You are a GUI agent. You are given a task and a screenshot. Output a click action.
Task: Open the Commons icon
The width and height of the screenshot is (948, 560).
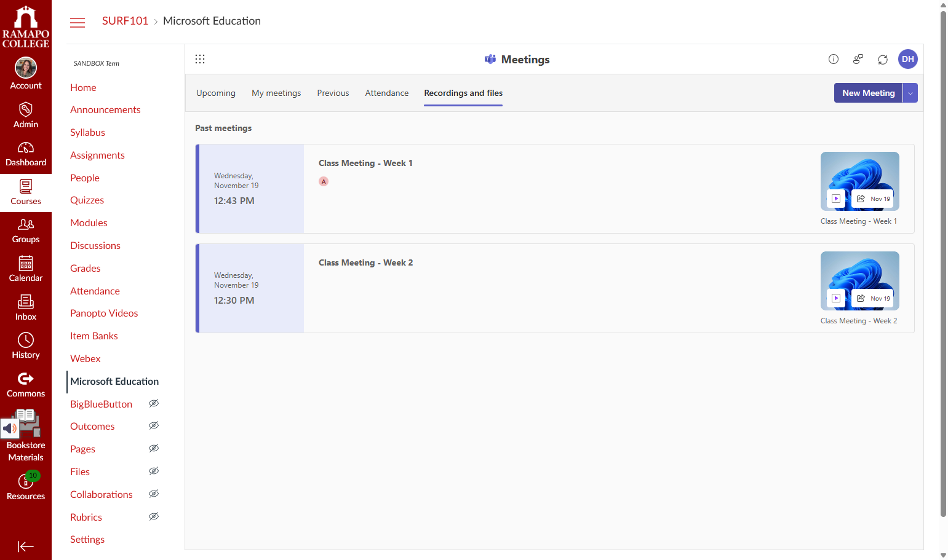pyautogui.click(x=26, y=379)
